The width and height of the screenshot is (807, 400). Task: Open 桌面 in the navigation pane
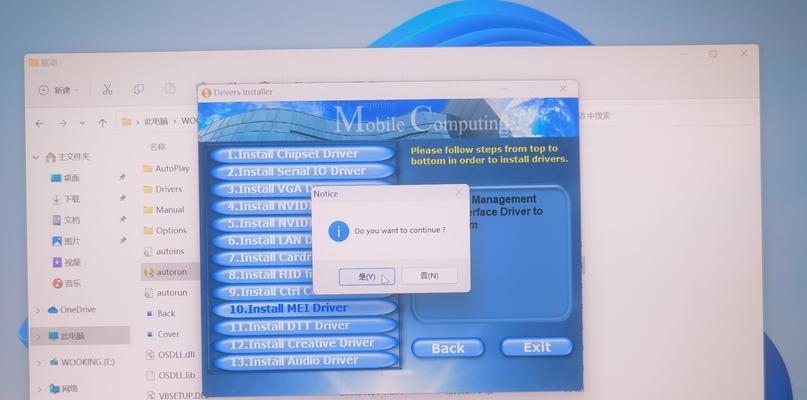pyautogui.click(x=65, y=178)
